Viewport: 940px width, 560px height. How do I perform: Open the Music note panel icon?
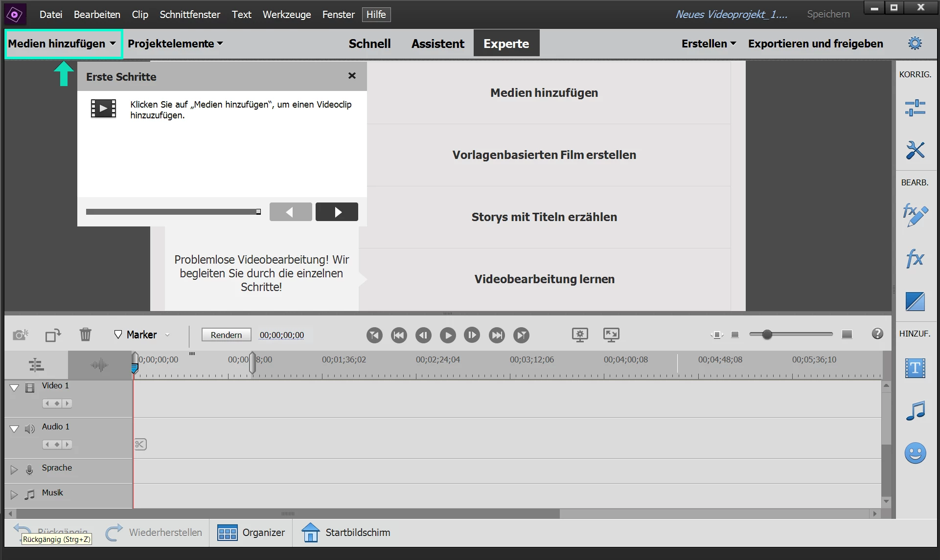tap(915, 411)
